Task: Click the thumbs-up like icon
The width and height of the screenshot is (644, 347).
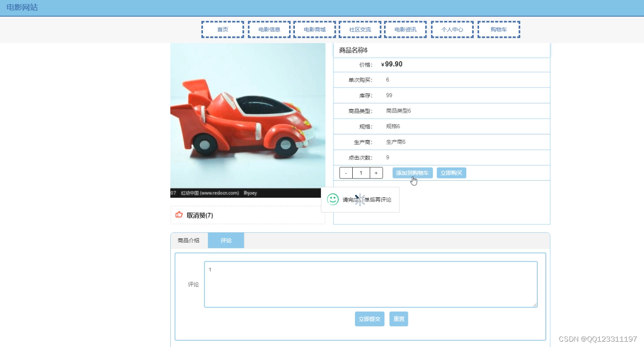Action: pyautogui.click(x=179, y=215)
